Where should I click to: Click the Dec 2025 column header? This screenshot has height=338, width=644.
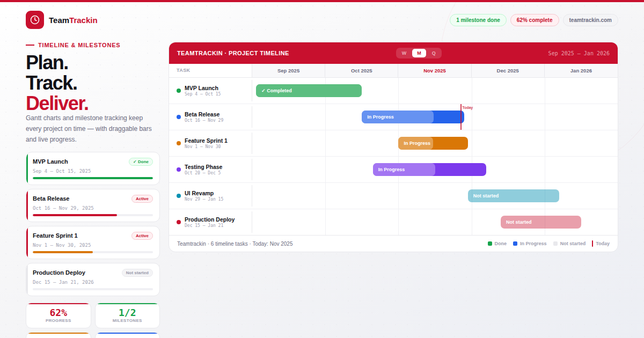(508, 71)
